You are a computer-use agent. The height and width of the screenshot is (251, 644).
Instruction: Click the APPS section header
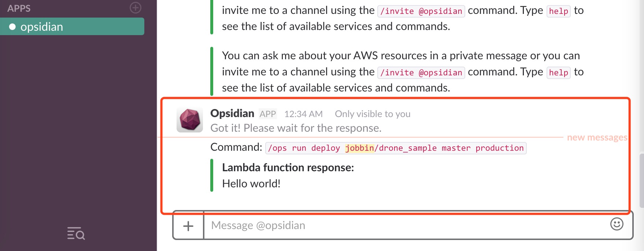pos(19,8)
